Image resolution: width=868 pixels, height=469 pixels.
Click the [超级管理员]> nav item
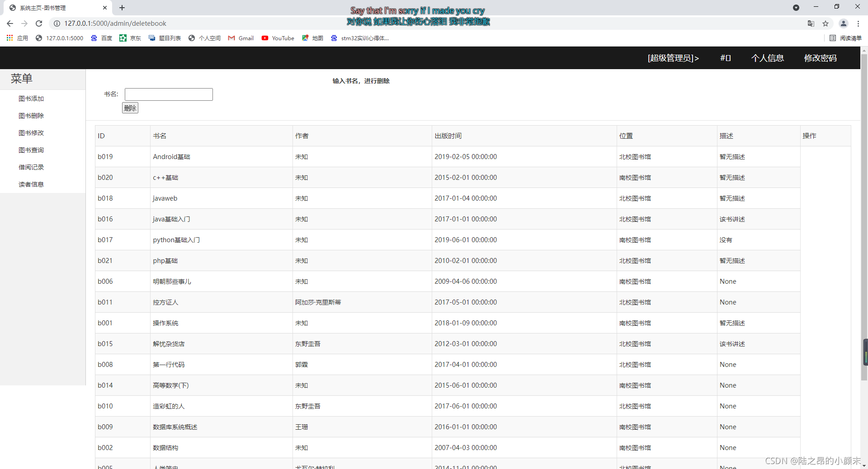coord(673,58)
